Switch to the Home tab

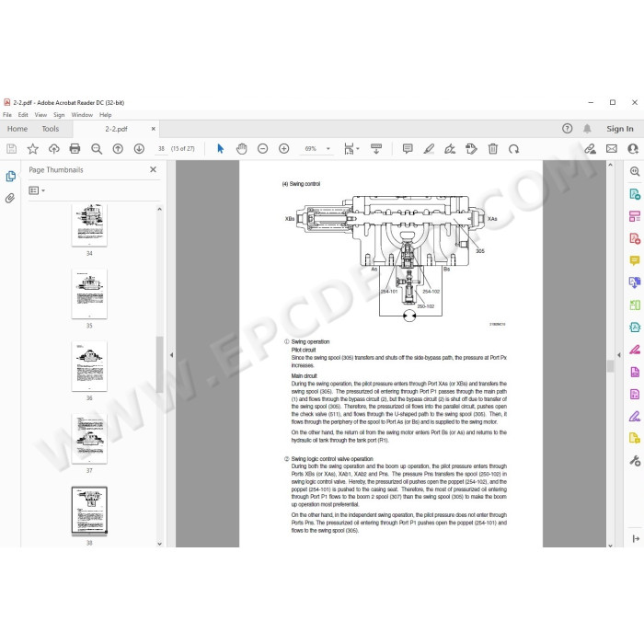(17, 129)
